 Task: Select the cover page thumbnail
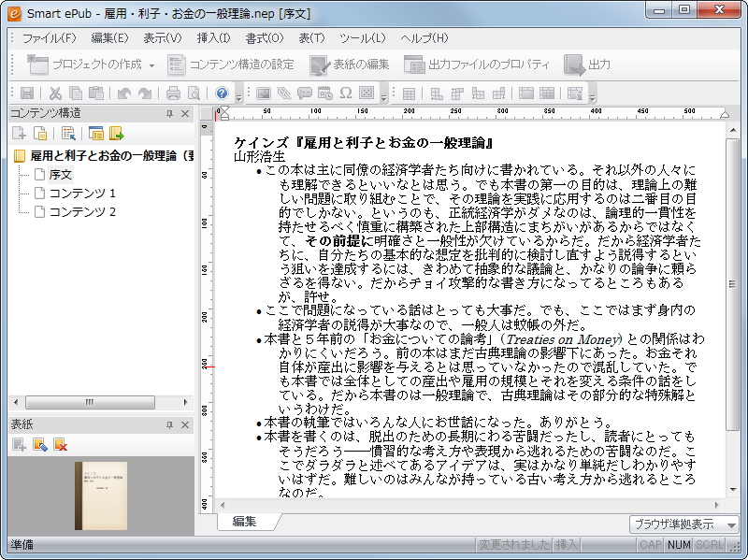[102, 493]
